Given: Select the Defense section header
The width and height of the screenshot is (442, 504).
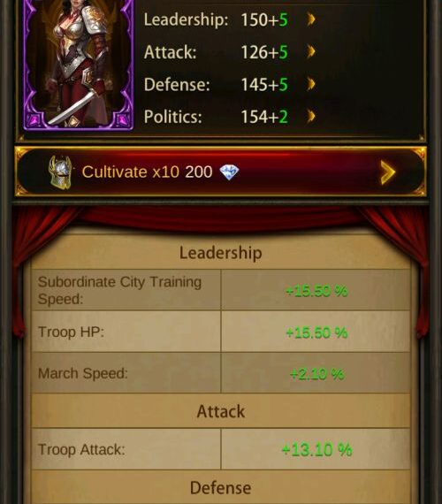Looking at the screenshot, I should (220, 487).
